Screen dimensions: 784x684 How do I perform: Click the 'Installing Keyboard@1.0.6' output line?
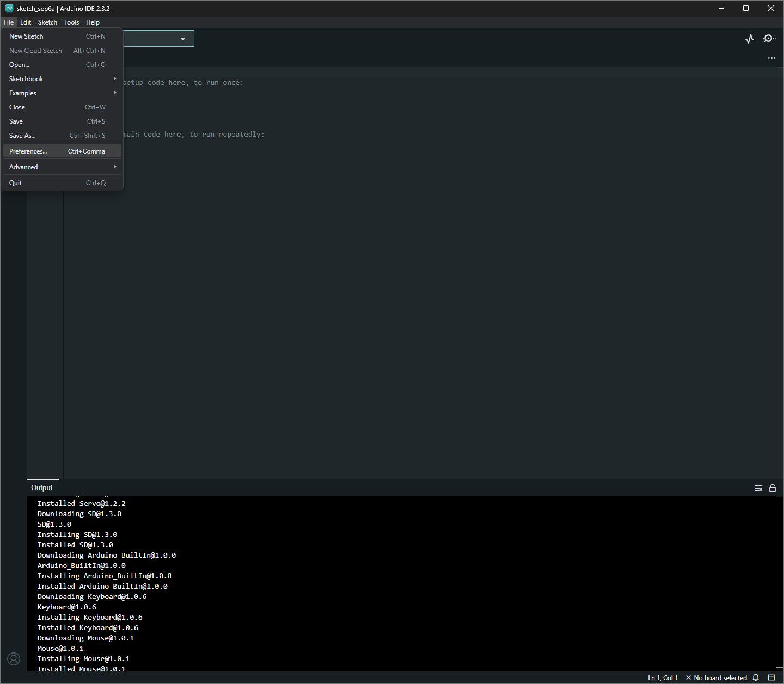coord(90,618)
